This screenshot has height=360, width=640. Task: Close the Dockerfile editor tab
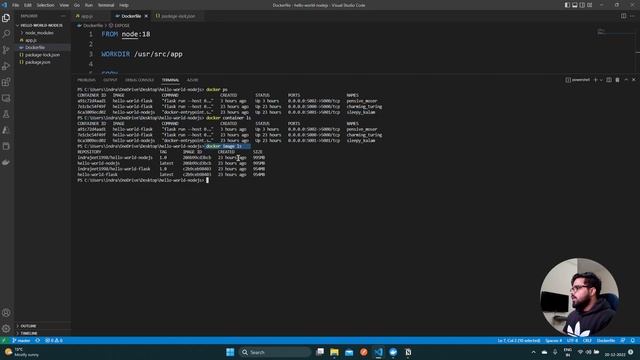[146, 16]
